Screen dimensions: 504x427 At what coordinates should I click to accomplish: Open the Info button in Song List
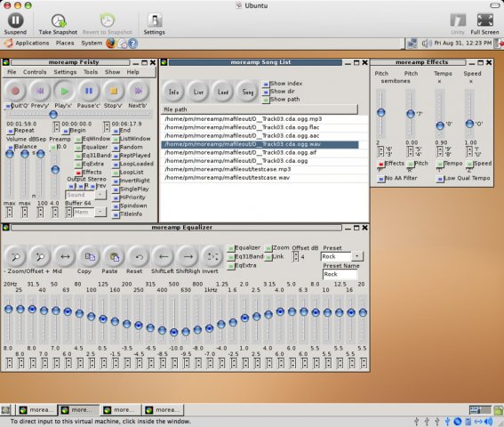(x=174, y=92)
